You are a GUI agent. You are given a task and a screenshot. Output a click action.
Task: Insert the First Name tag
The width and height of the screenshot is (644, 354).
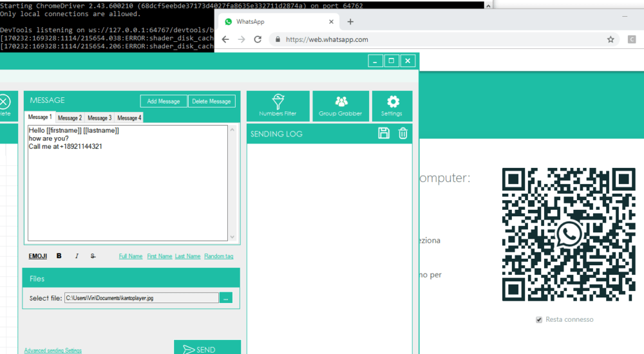click(x=159, y=256)
